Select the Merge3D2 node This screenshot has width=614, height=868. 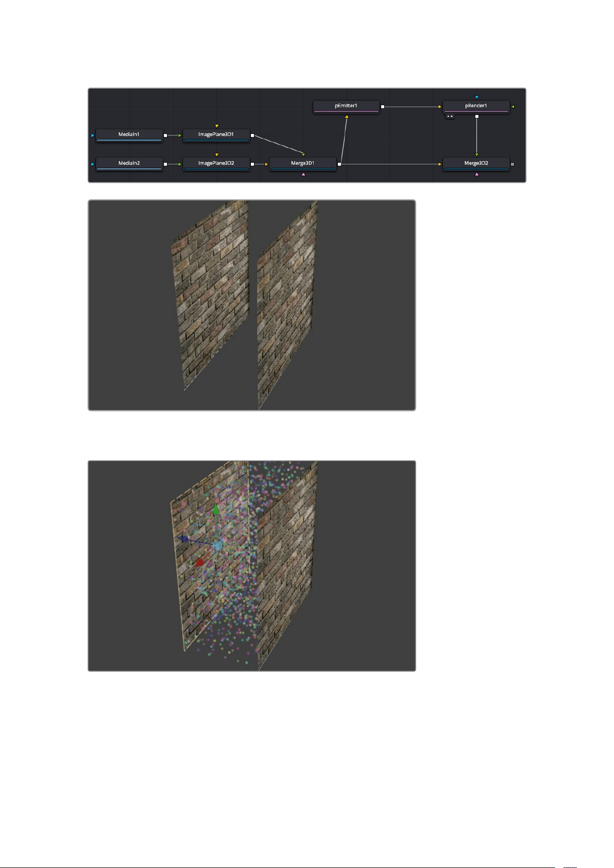(x=476, y=164)
